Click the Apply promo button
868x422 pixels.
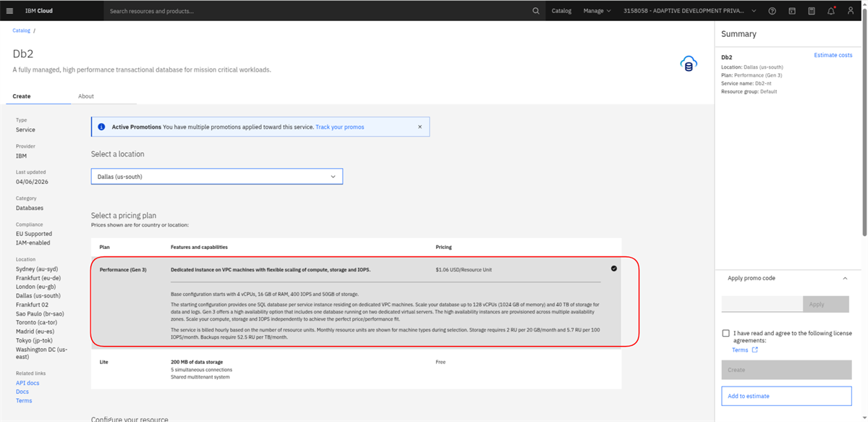click(x=826, y=304)
